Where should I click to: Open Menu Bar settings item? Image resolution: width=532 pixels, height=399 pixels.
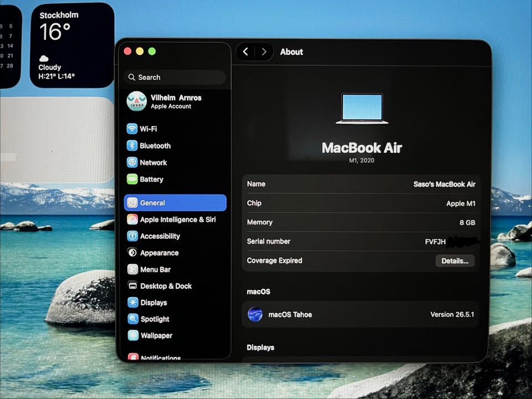coord(175,269)
